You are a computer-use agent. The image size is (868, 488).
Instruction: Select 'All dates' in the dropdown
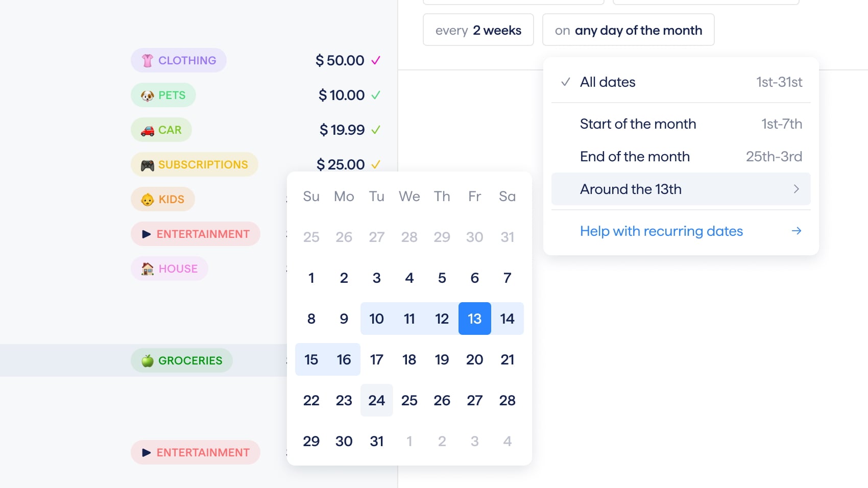[608, 82]
